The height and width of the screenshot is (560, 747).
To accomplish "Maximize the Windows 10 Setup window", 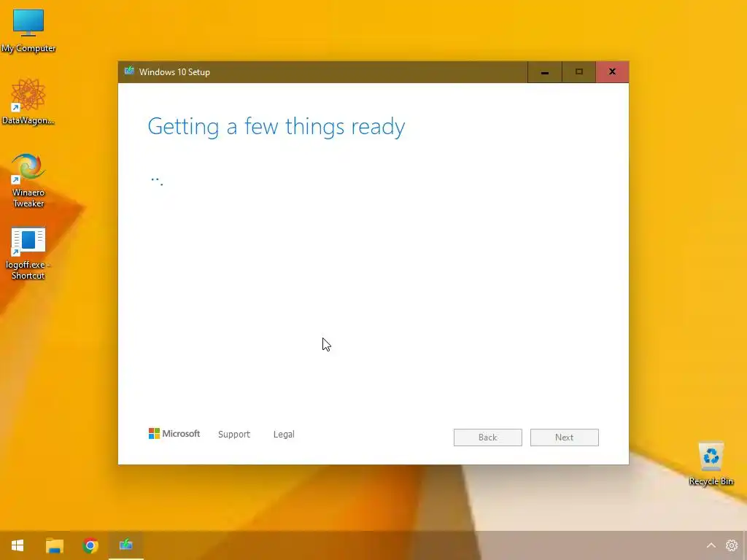I will (x=578, y=72).
